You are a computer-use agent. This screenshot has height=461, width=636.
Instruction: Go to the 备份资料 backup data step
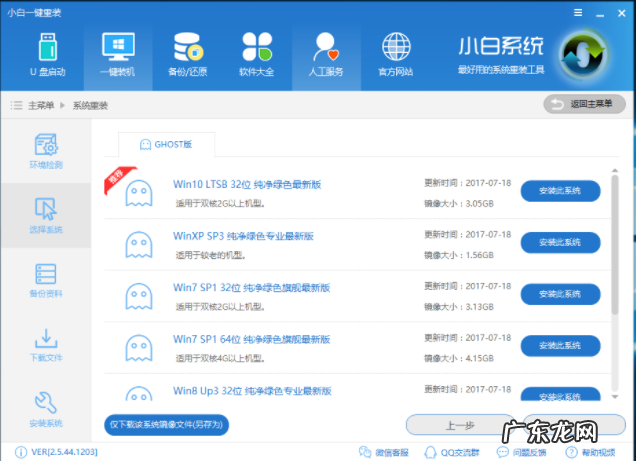click(46, 281)
